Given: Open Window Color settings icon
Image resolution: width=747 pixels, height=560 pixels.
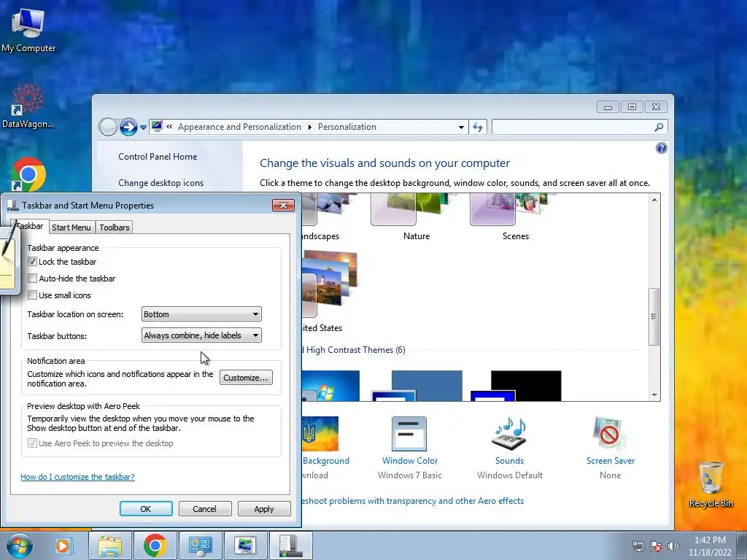Looking at the screenshot, I should point(409,433).
